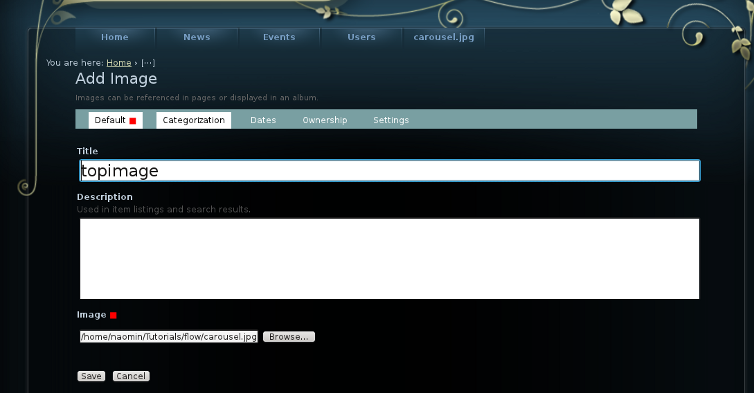
Task: Switch to the Dates form tab
Action: click(x=263, y=120)
